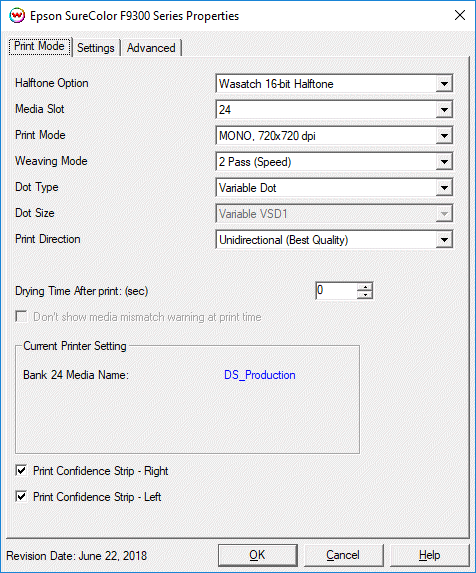The width and height of the screenshot is (476, 573).
Task: Open the Dot Type dropdown arrow
Action: point(444,188)
